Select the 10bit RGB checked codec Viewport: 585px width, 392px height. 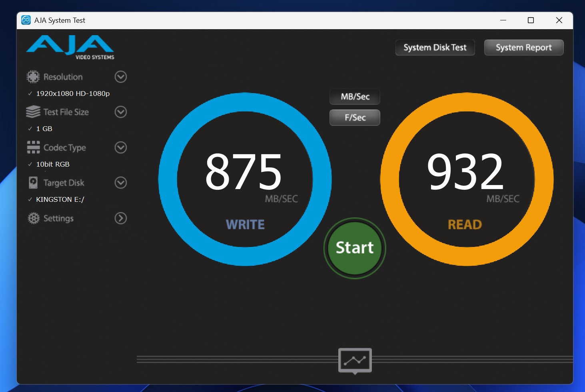click(x=52, y=164)
